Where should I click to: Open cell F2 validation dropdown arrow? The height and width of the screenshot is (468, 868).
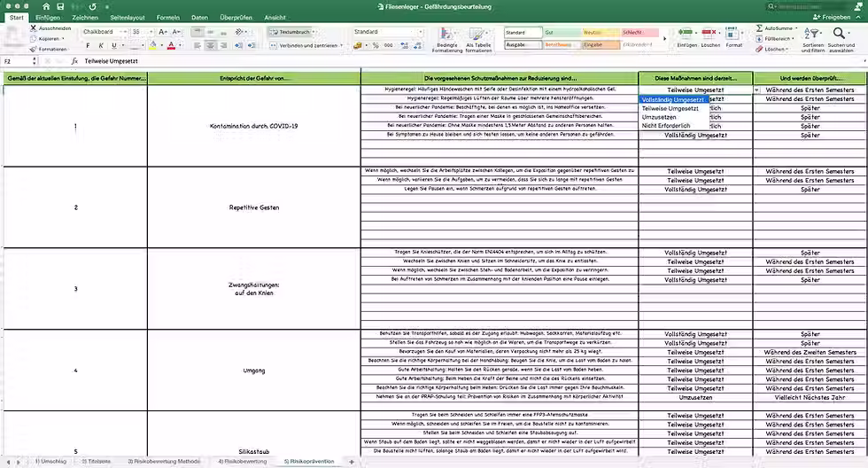tap(756, 90)
